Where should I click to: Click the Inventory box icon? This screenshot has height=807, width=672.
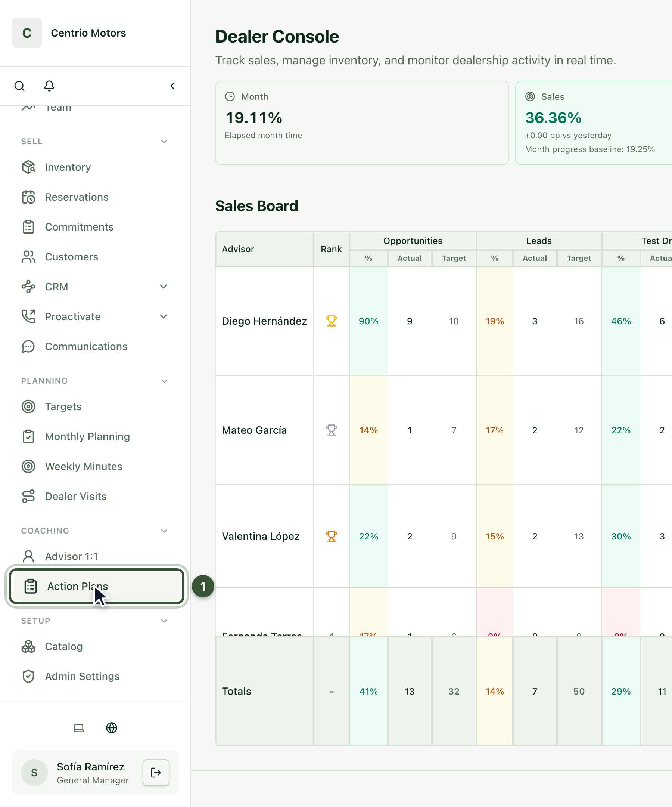pyautogui.click(x=28, y=167)
